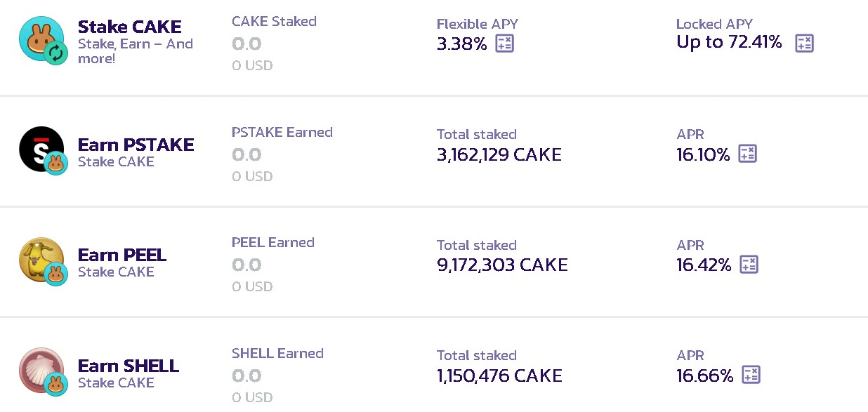Image resolution: width=868 pixels, height=412 pixels.
Task: Click the Stake CAKE pancake bunny icon
Action: [x=41, y=39]
